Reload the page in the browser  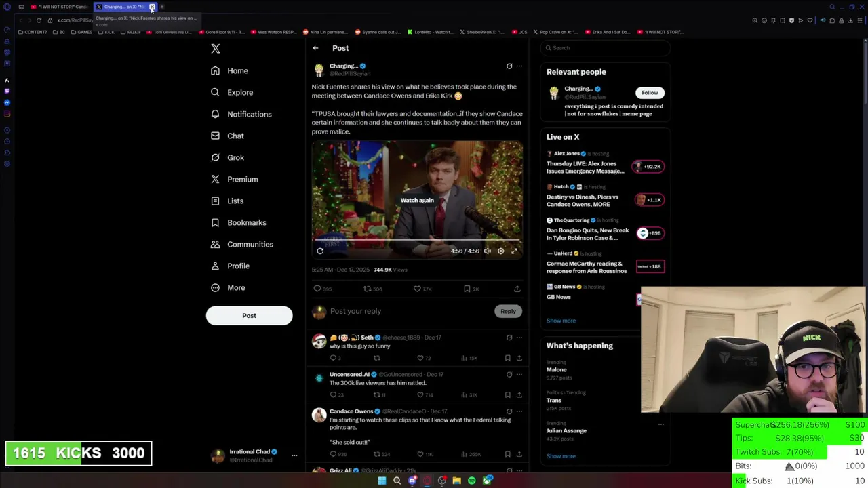(39, 20)
